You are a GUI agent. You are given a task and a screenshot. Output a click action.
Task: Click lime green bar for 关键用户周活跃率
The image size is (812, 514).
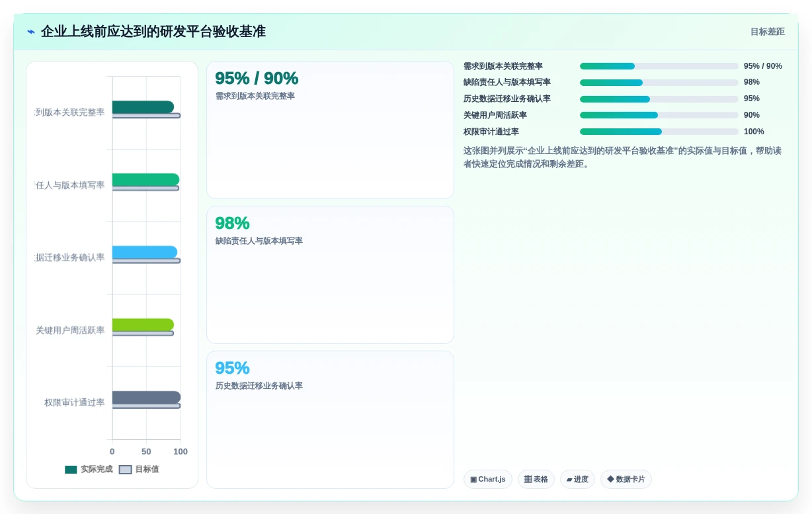(x=143, y=325)
